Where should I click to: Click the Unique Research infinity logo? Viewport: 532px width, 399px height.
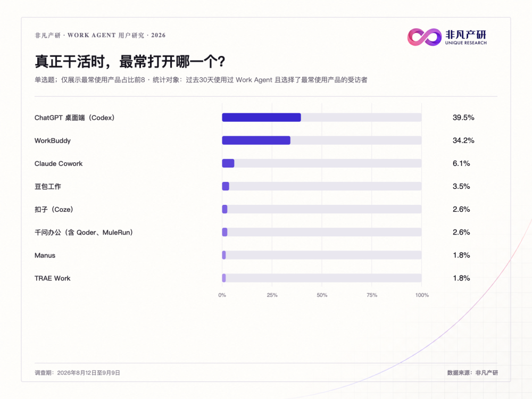[425, 37]
